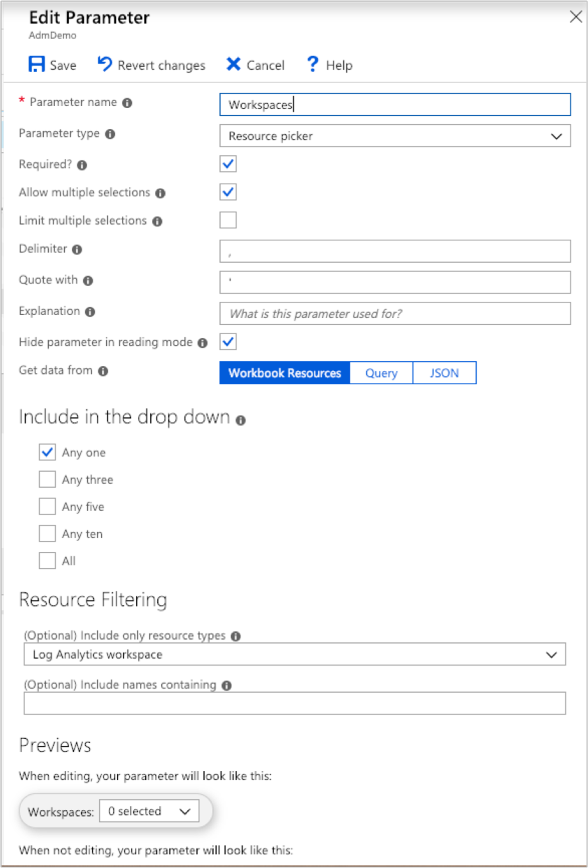Open the Workspaces preview dropdown
The height and width of the screenshot is (868, 588).
149,811
